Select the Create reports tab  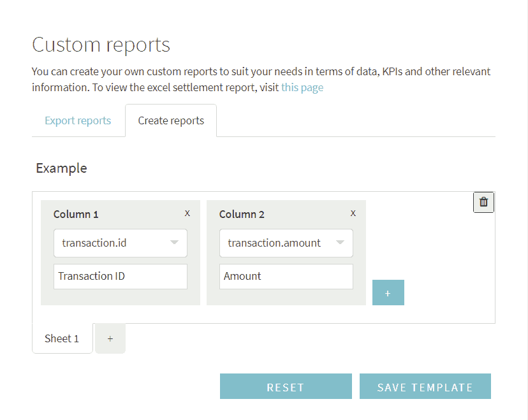click(x=171, y=120)
